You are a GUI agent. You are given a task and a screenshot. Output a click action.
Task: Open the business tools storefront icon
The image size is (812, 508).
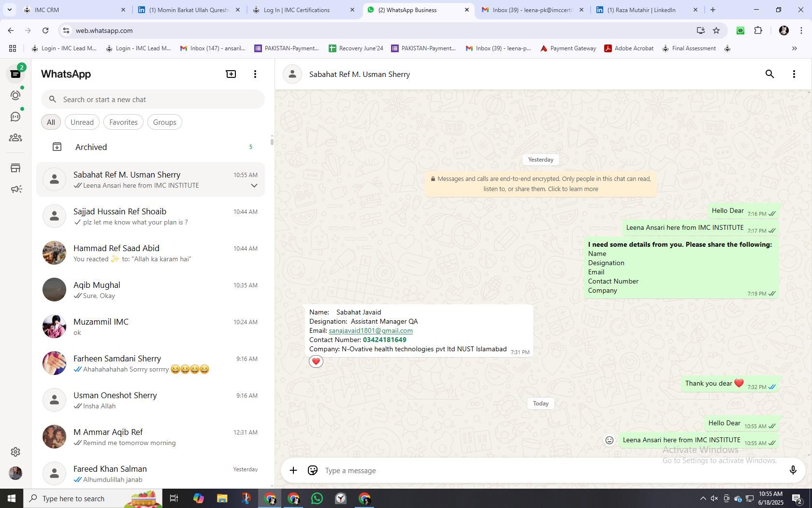[x=15, y=168]
